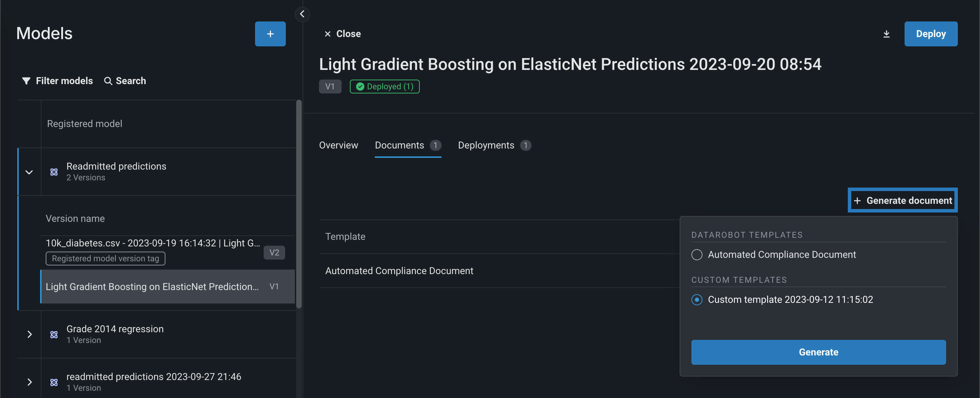Select the 10k_diabetes.csv V2 version row
The width and height of the screenshot is (980, 398).
click(x=152, y=244)
